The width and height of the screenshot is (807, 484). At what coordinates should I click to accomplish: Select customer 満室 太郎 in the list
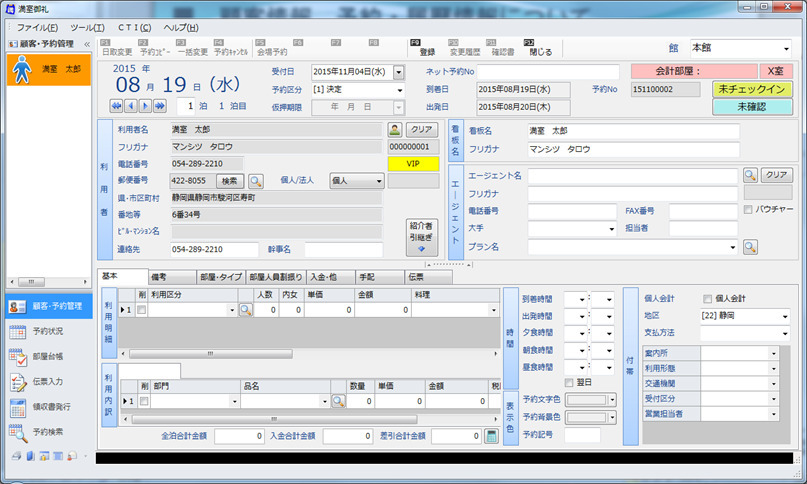49,70
